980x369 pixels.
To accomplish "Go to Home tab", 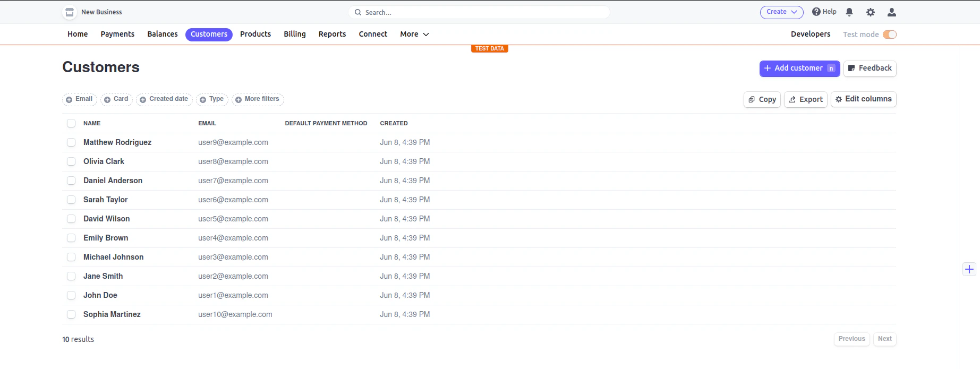I will [x=78, y=34].
